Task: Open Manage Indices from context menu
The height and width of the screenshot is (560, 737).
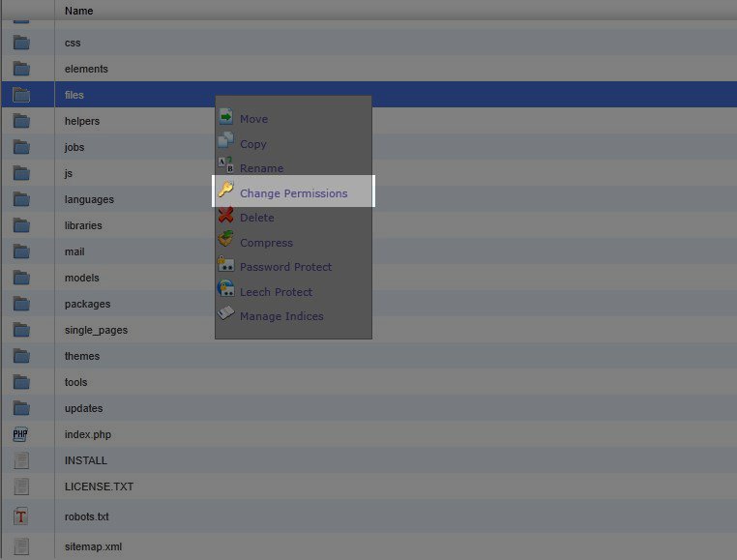Action: (x=281, y=316)
